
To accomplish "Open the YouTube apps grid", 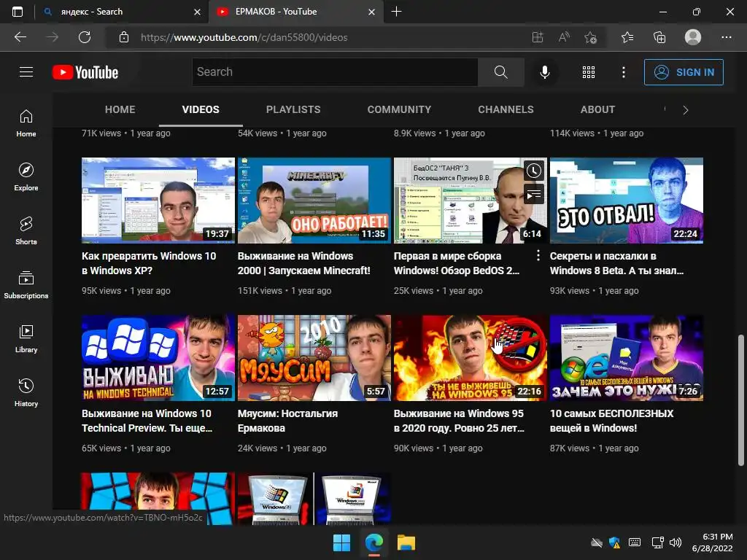I will tap(589, 72).
